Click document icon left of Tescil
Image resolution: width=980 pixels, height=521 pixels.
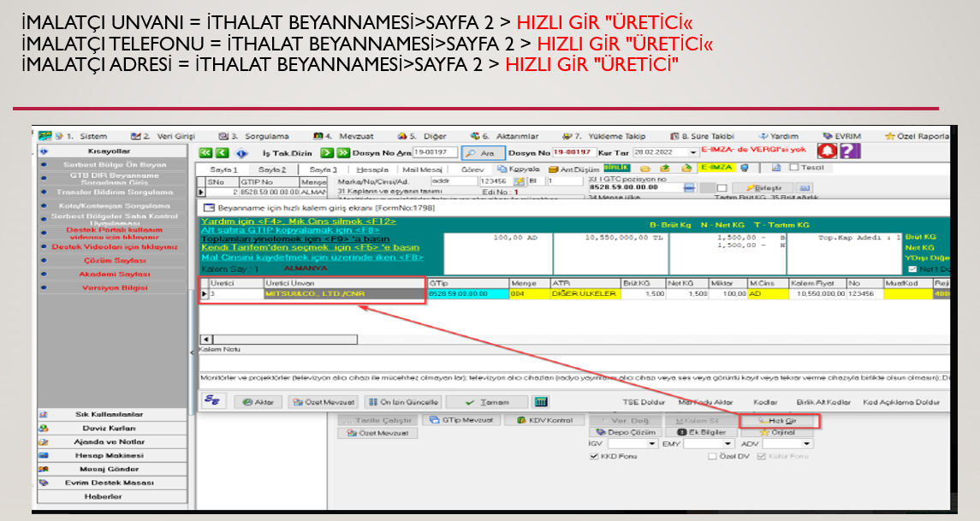[775, 168]
